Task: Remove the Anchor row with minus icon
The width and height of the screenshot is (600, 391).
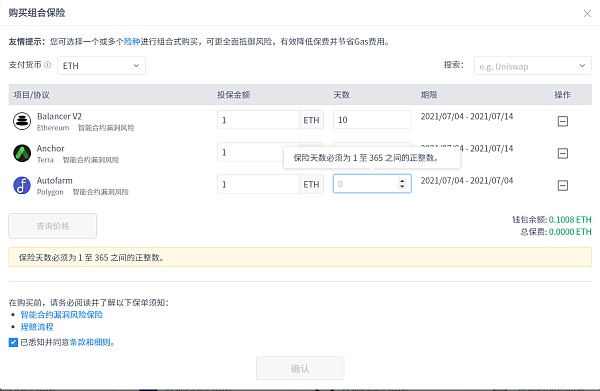Action: (x=562, y=153)
